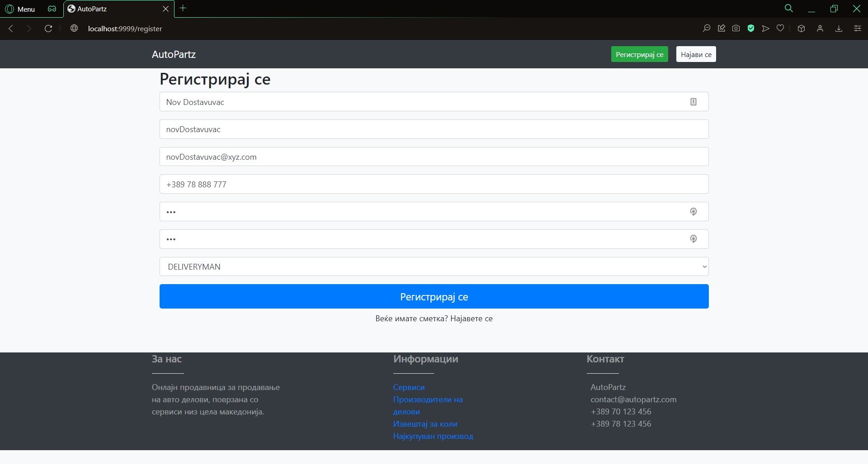Image resolution: width=868 pixels, height=466 pixels.
Task: Click the password manager icon in first password field
Action: tap(693, 212)
